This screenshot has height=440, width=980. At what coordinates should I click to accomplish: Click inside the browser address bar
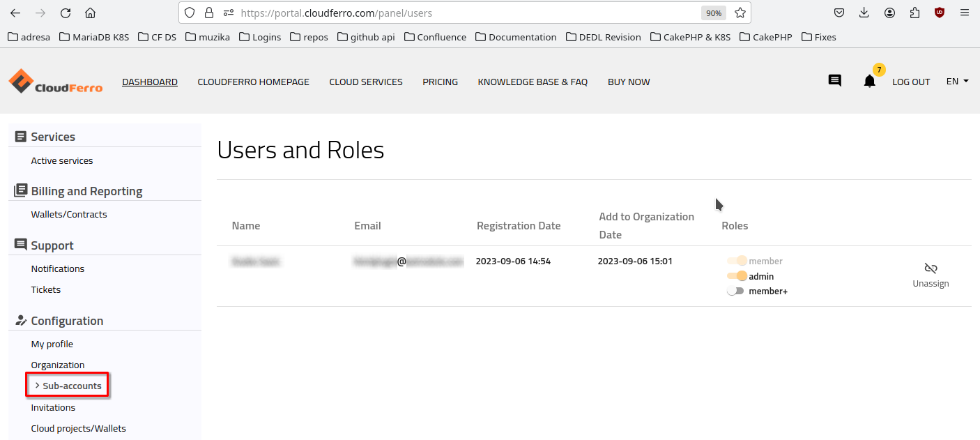point(418,13)
